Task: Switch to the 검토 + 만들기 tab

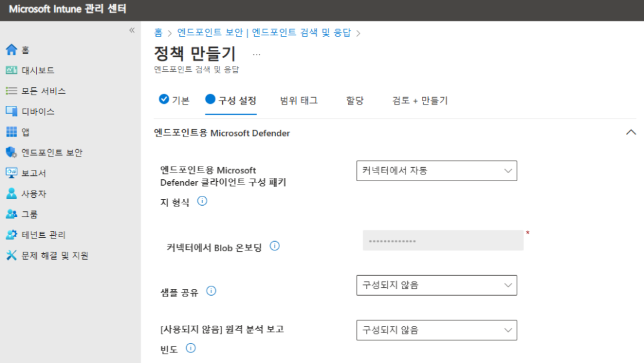Action: click(x=420, y=101)
